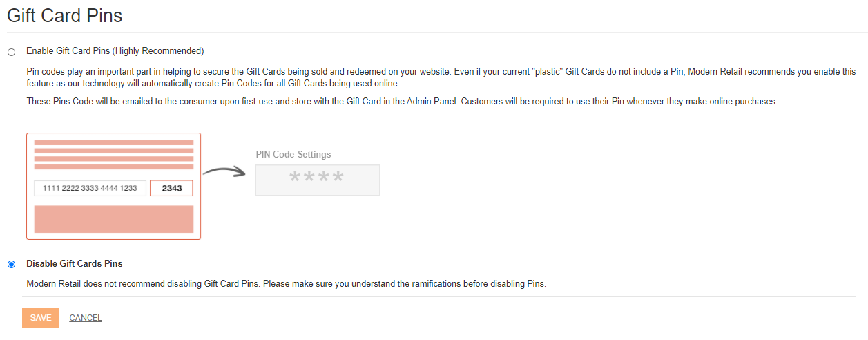The image size is (868, 340).
Task: Click the CANCEL link
Action: coord(86,318)
